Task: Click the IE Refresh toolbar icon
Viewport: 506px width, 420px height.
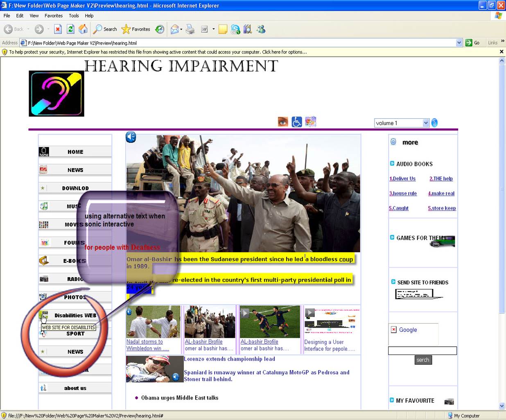Action: pos(70,29)
